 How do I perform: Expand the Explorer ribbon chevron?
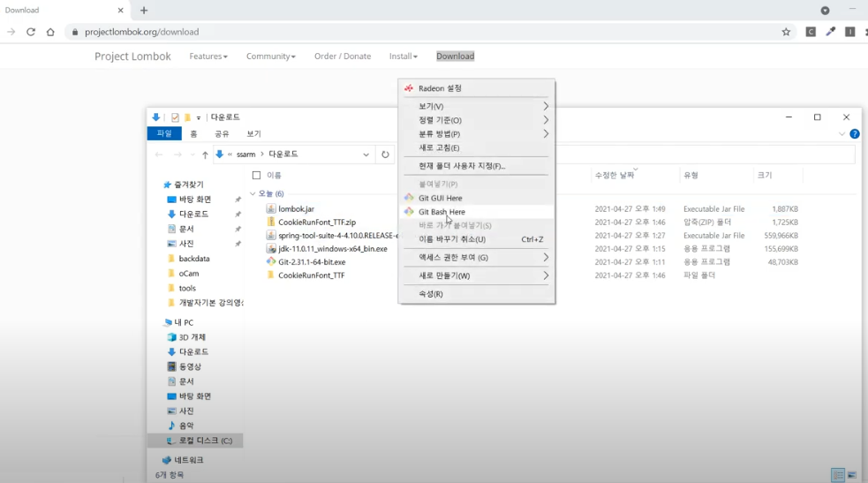click(842, 134)
